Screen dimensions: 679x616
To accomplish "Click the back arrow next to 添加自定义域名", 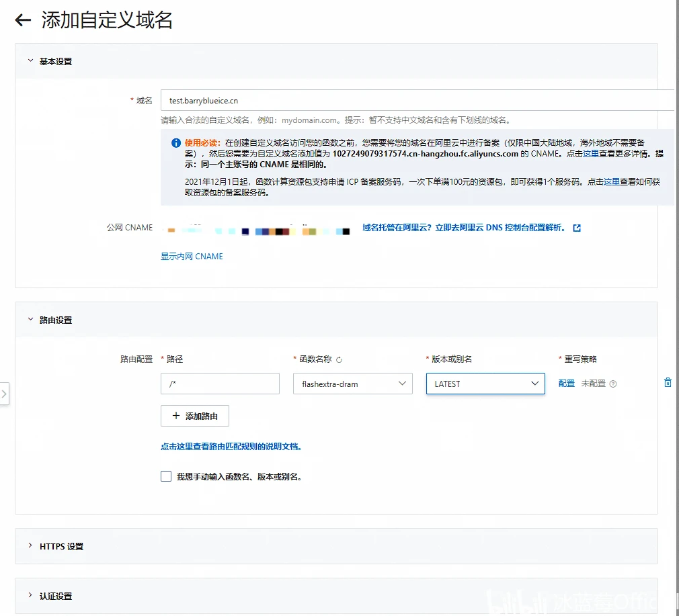I will coord(22,20).
